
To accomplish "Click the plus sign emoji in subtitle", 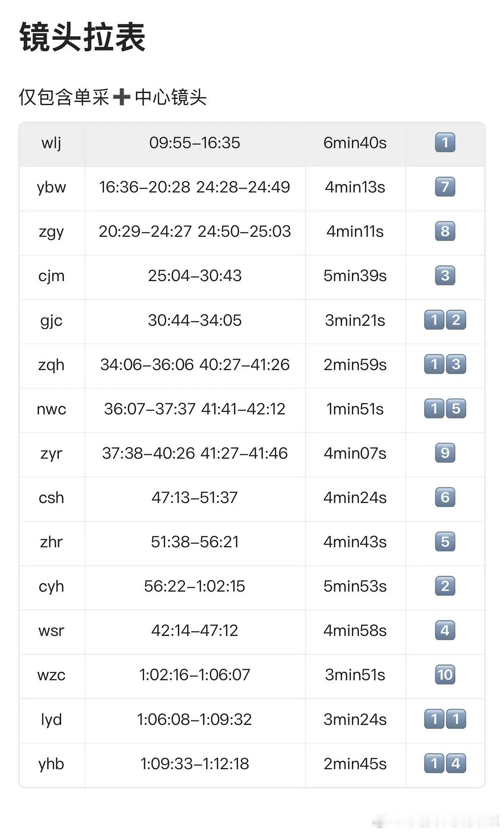I will pos(122,97).
